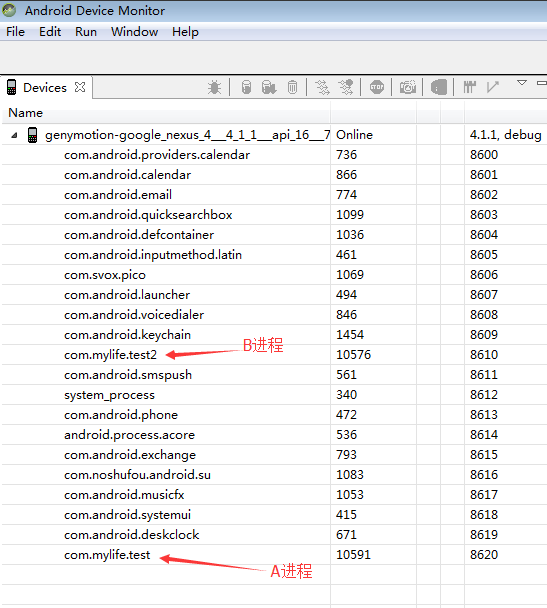Click PID value 340
The height and width of the screenshot is (608, 547).
pos(346,395)
